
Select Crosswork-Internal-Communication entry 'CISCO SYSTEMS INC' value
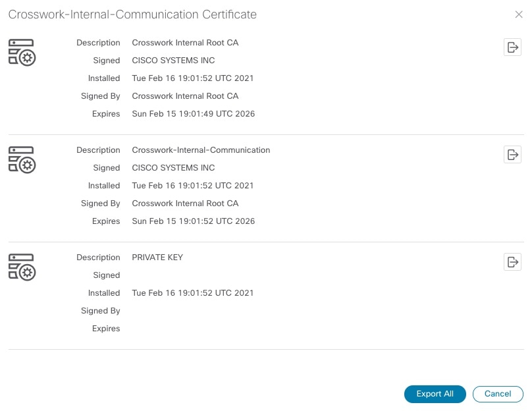click(173, 168)
